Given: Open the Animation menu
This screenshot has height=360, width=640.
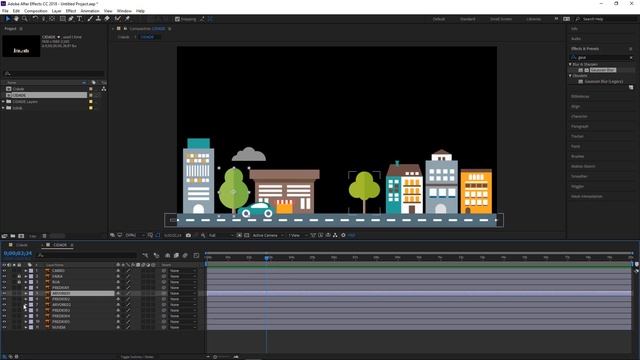Looking at the screenshot, I should pos(90,11).
